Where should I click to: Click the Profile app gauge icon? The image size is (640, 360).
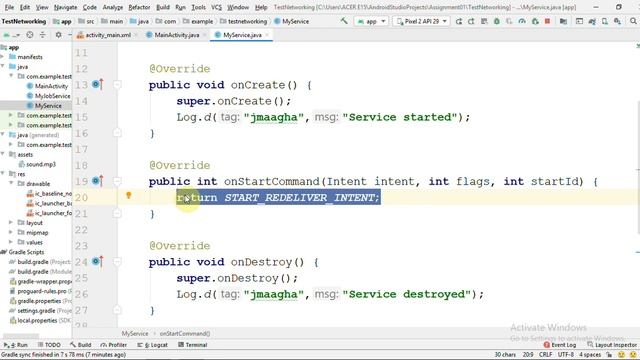[522, 21]
